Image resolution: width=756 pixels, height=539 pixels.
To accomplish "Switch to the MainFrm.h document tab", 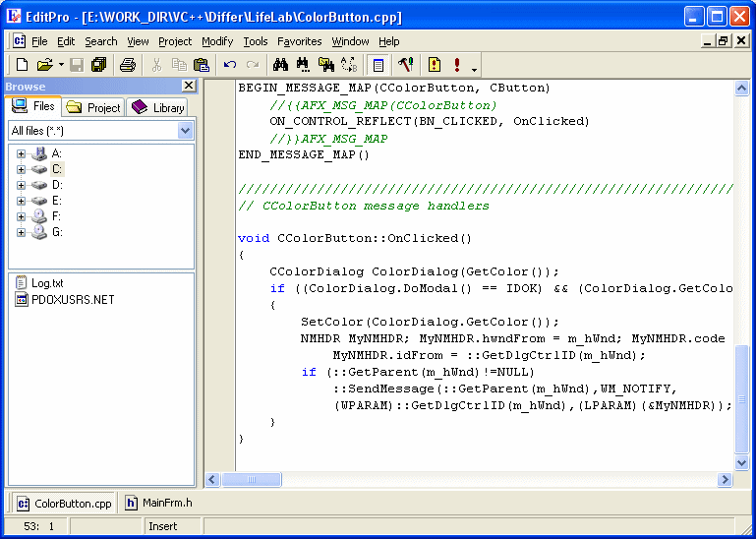I will (x=158, y=504).
